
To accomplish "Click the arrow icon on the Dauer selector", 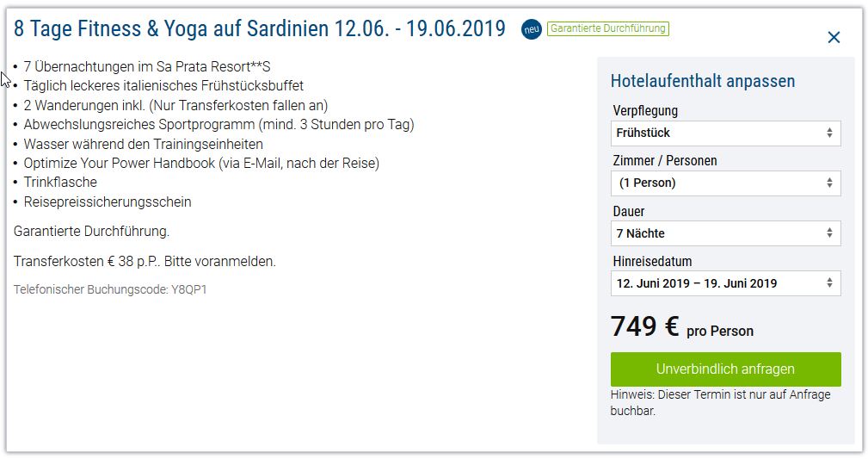I will [x=829, y=233].
